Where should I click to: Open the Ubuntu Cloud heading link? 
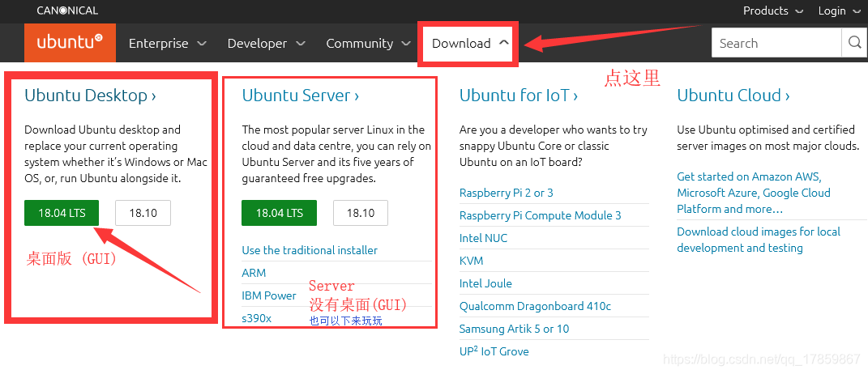tap(733, 96)
